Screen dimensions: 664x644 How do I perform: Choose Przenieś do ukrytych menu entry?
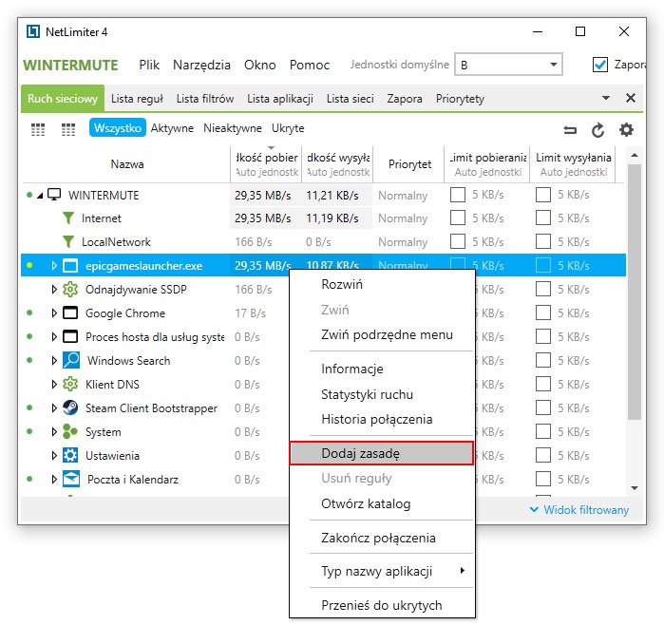pyautogui.click(x=382, y=605)
